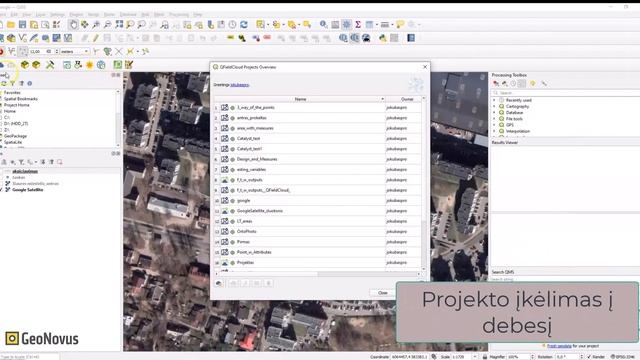Expand the Interpolation toolbox group
Image resolution: width=640 pixels, height=360 pixels.
tap(495, 131)
